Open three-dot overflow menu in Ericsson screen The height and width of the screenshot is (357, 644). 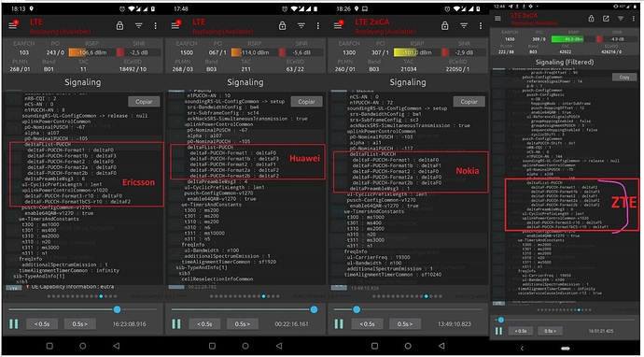pyautogui.click(x=155, y=25)
